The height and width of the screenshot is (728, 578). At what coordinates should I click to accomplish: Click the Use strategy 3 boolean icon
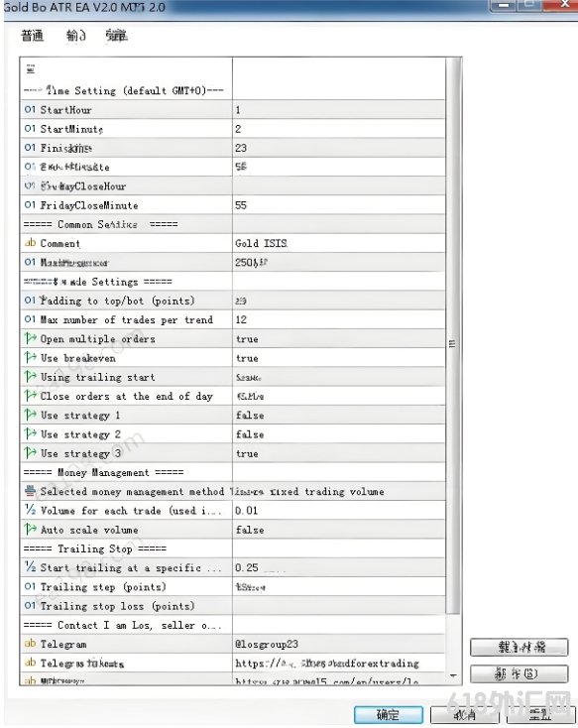[x=30, y=452]
